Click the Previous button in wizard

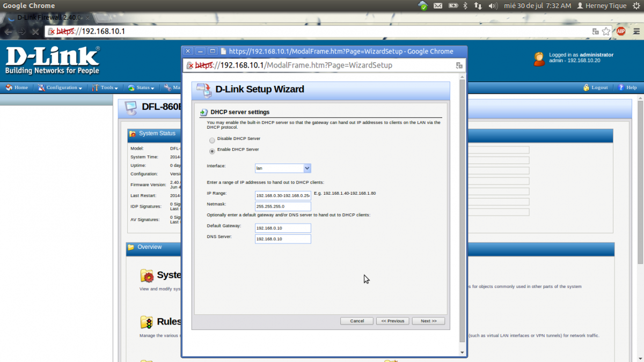pos(392,321)
